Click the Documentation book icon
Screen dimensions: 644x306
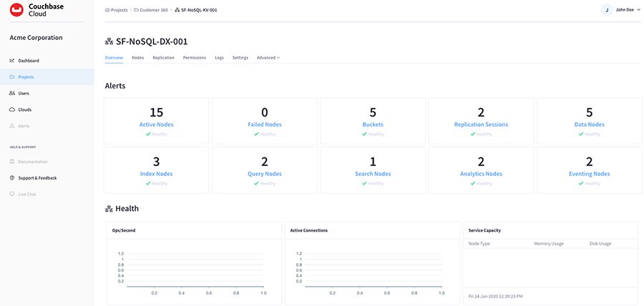(12, 162)
